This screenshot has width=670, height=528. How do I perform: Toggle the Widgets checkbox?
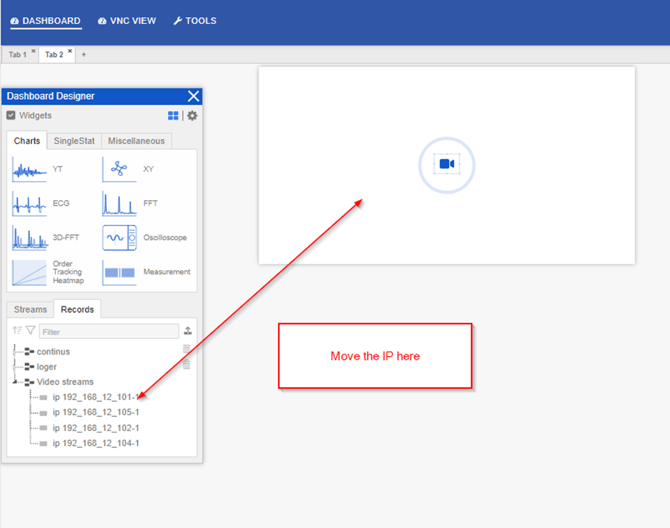(x=11, y=116)
